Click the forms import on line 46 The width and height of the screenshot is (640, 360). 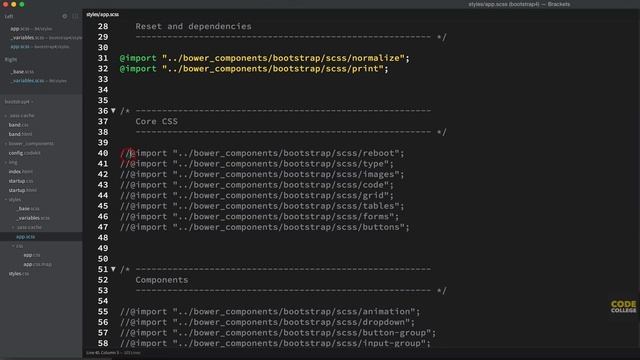point(259,216)
